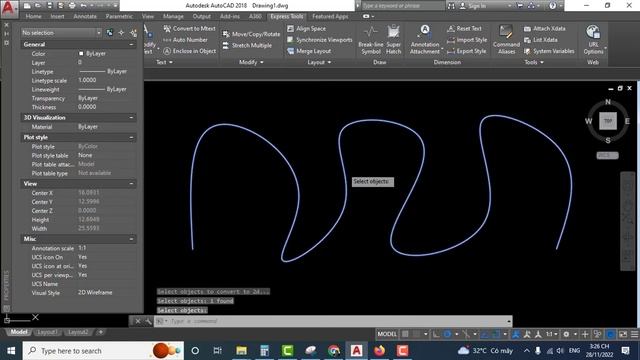Viewport: 640px width, 360px height.
Task: Toggle snap mode in status bar
Action: pyautogui.click(x=416, y=334)
